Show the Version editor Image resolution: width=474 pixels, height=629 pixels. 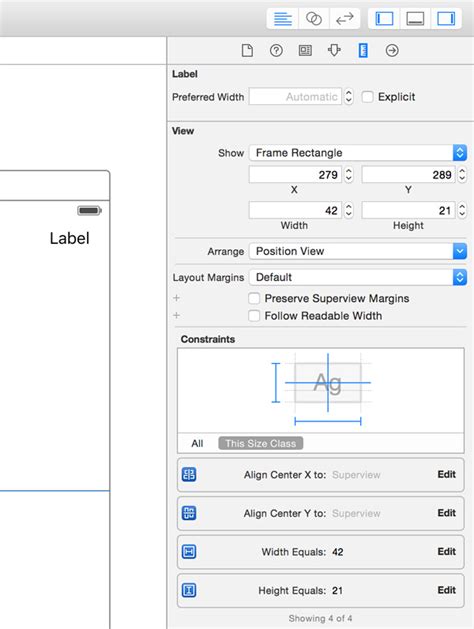(344, 18)
